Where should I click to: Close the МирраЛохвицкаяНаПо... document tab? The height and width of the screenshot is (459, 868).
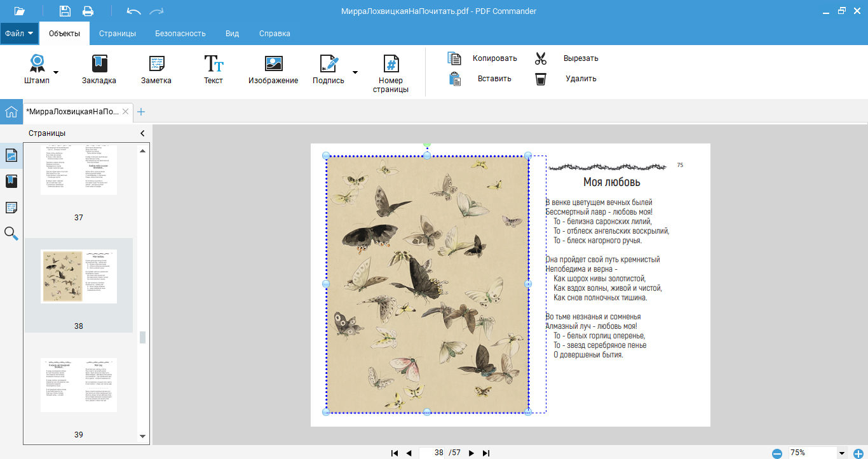126,112
